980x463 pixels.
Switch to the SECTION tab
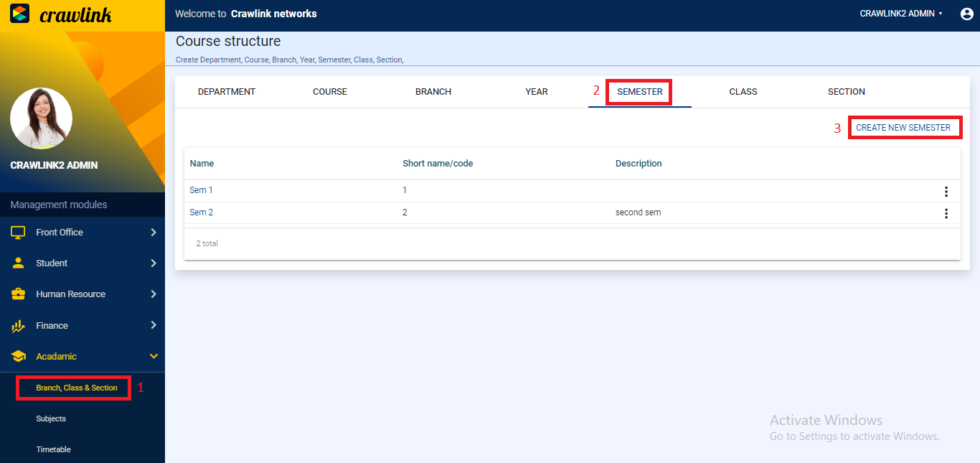(847, 92)
